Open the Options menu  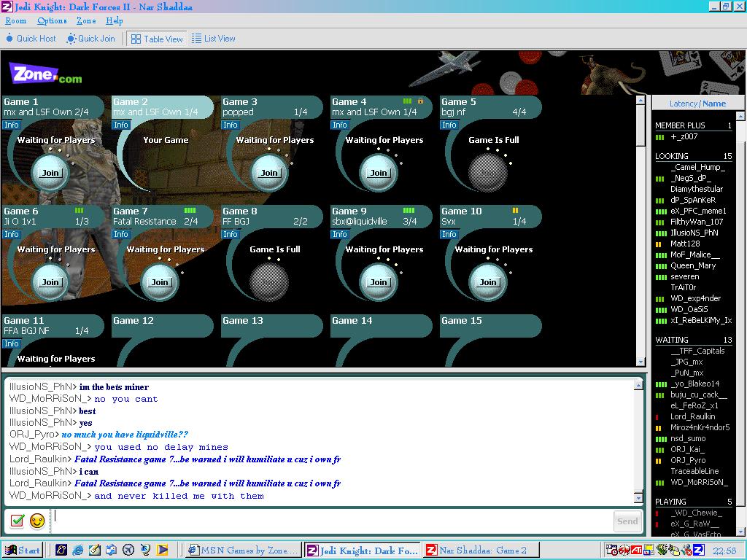point(52,20)
